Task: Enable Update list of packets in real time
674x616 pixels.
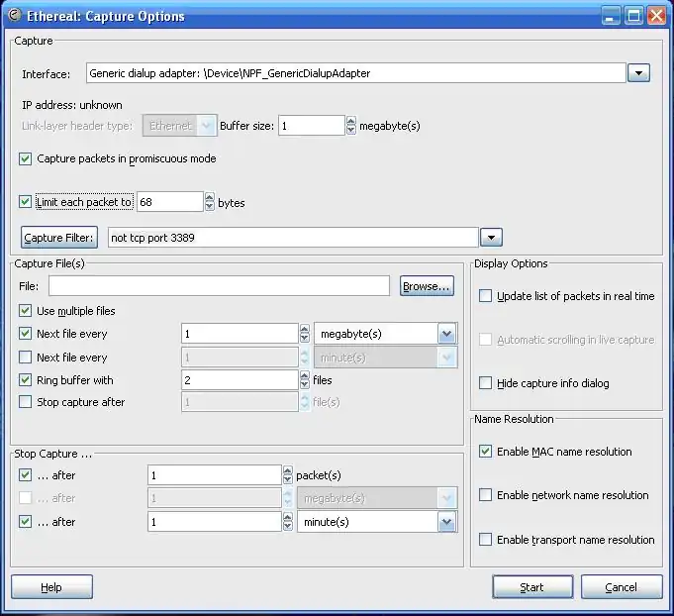Action: (485, 296)
